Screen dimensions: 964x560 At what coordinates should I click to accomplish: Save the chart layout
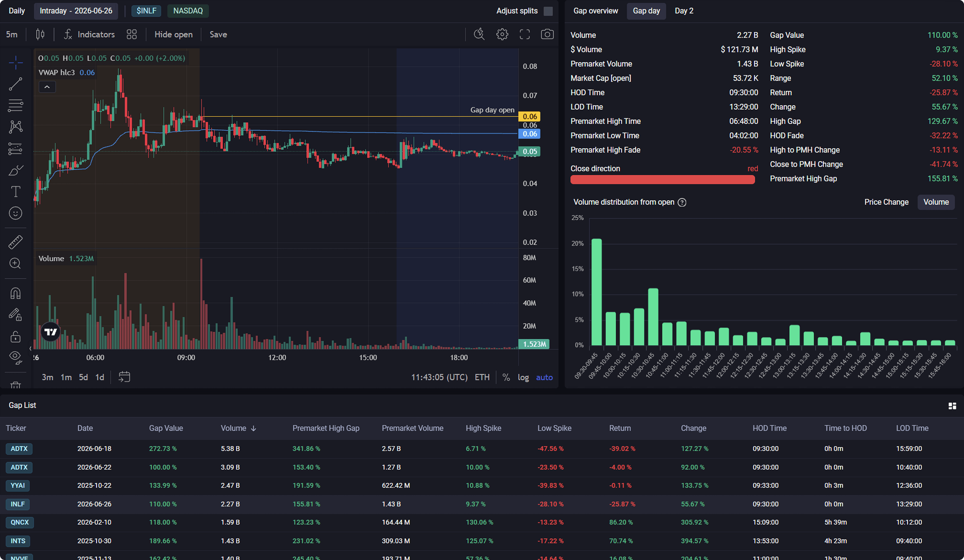coord(218,34)
